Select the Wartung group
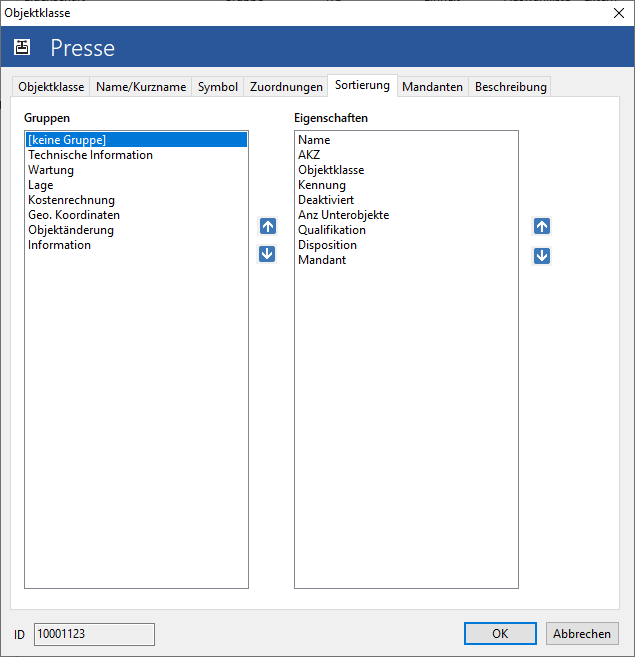This screenshot has width=635, height=657. tap(137, 170)
